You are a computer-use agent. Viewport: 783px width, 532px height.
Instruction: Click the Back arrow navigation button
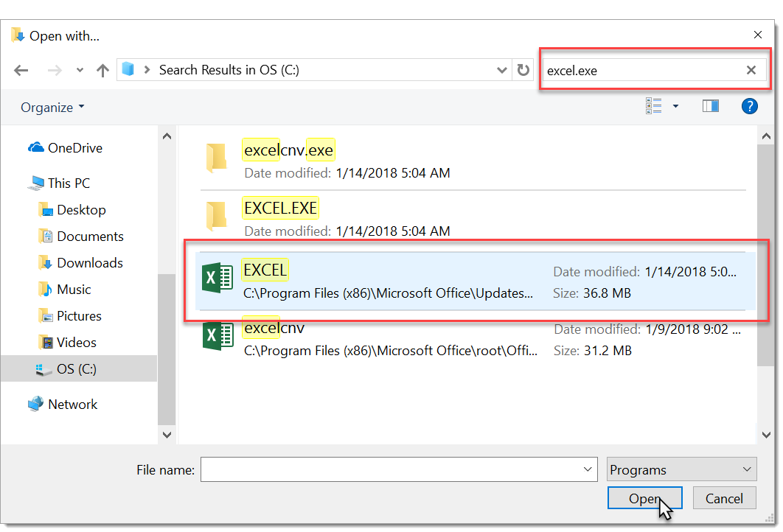21,71
